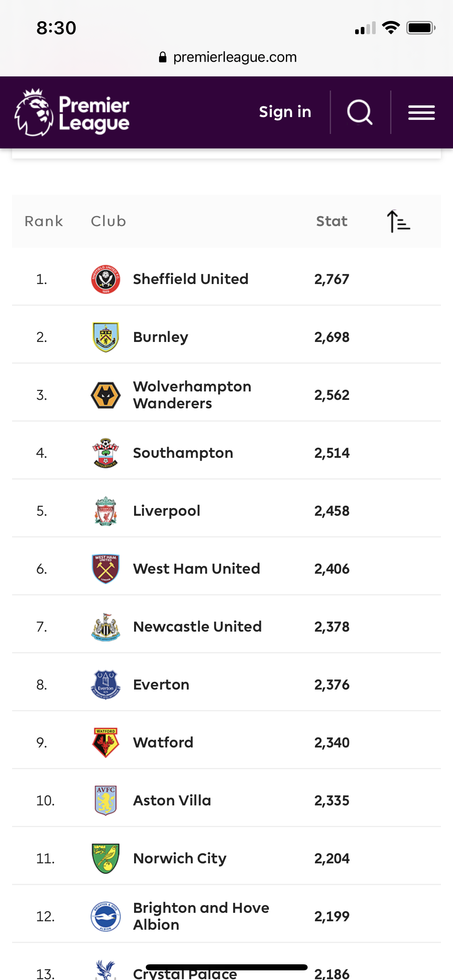Open the search magnifier icon
The image size is (453, 980).
[x=360, y=112]
